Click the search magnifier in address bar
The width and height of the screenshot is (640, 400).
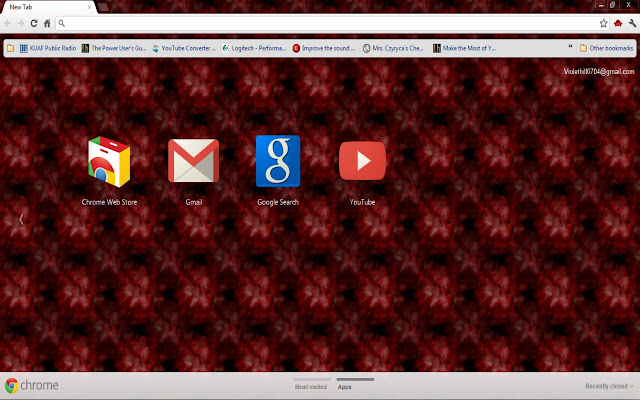pos(62,23)
